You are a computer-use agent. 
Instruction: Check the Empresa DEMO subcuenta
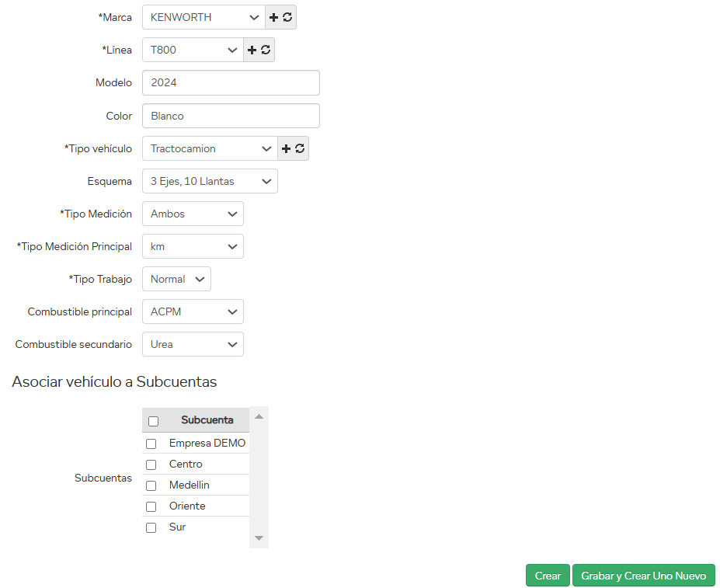coord(151,444)
